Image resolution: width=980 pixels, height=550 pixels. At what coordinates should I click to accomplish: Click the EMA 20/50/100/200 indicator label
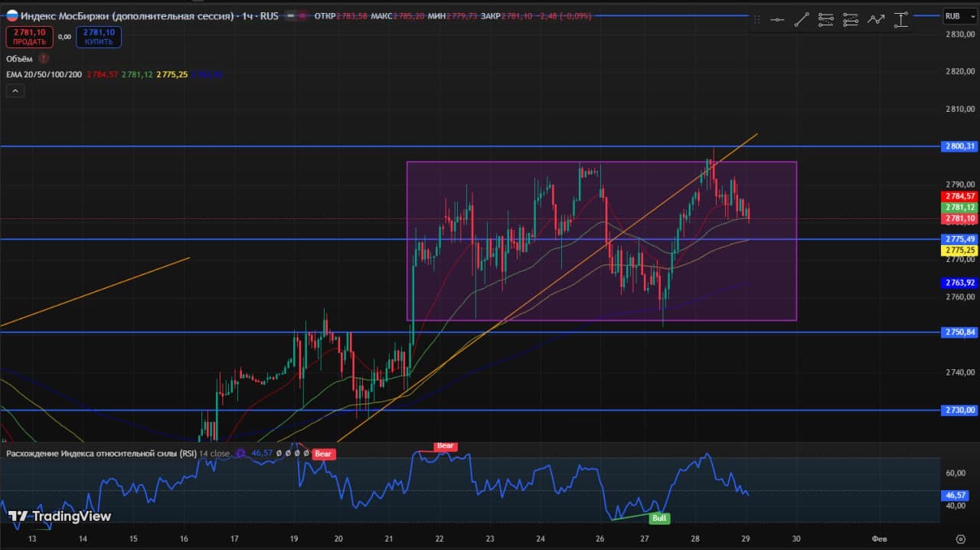(x=44, y=74)
